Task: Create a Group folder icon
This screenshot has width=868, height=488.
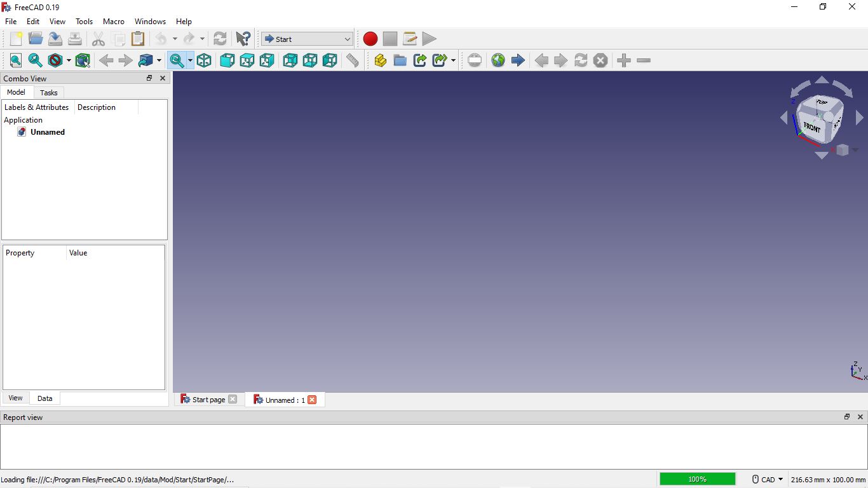Action: [x=400, y=60]
